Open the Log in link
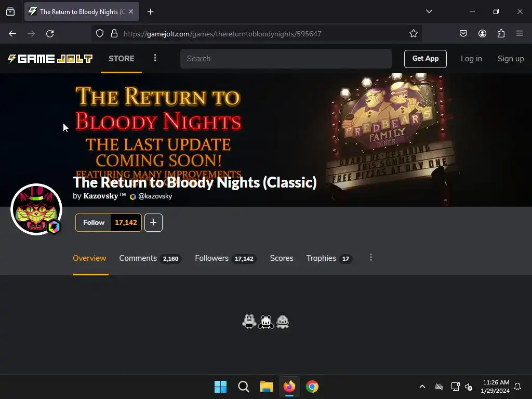Viewport: 532px width, 399px height. (471, 59)
